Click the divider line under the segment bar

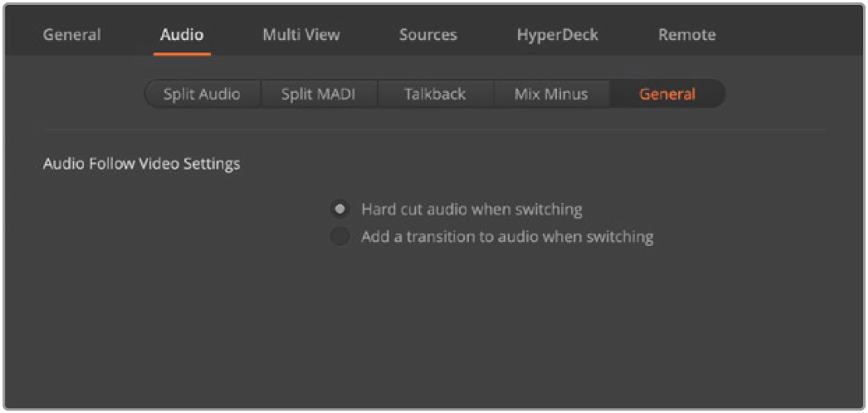(435, 130)
